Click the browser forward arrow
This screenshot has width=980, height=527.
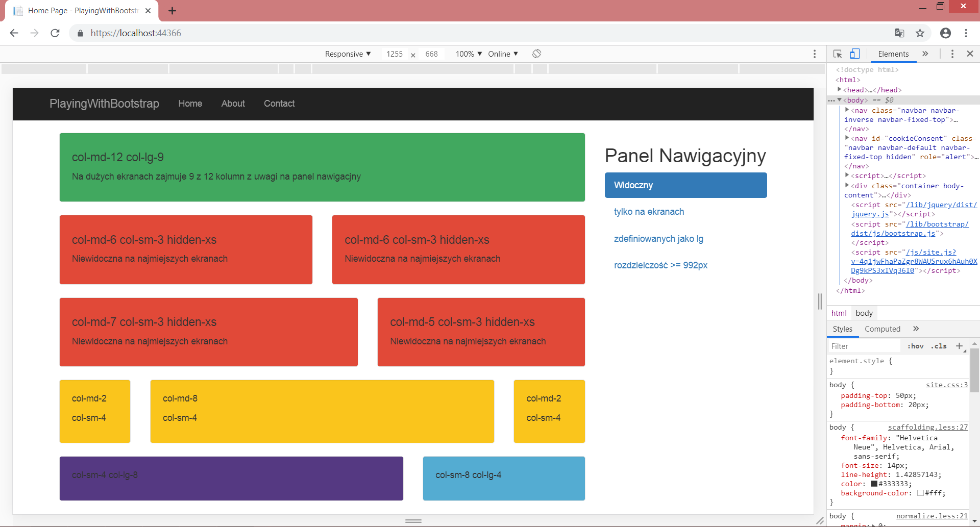click(34, 33)
